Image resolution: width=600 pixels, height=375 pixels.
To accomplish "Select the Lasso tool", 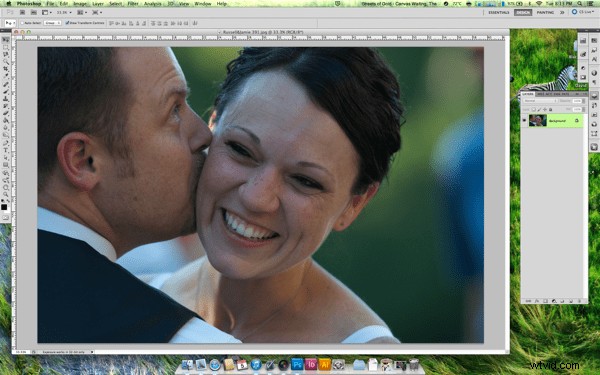I will click(5, 54).
